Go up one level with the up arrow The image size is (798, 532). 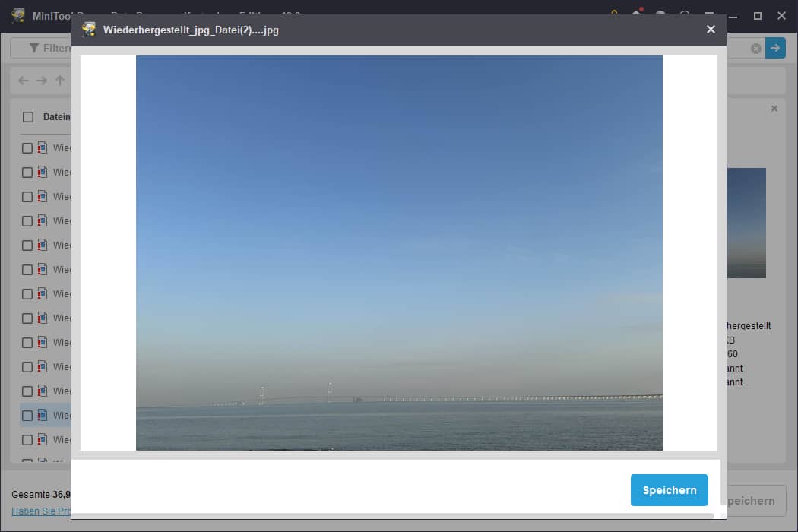[60, 81]
